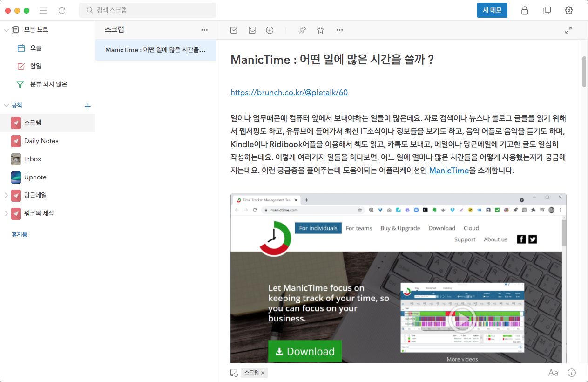This screenshot has width=588, height=382.
Task: Remove the 스크랩 tag with its x
Action: 263,373
